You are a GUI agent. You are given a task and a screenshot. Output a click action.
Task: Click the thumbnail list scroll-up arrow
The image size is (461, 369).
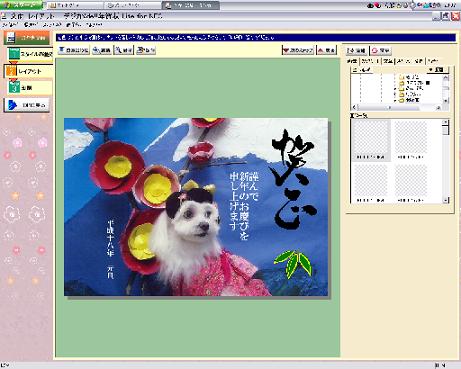[446, 122]
